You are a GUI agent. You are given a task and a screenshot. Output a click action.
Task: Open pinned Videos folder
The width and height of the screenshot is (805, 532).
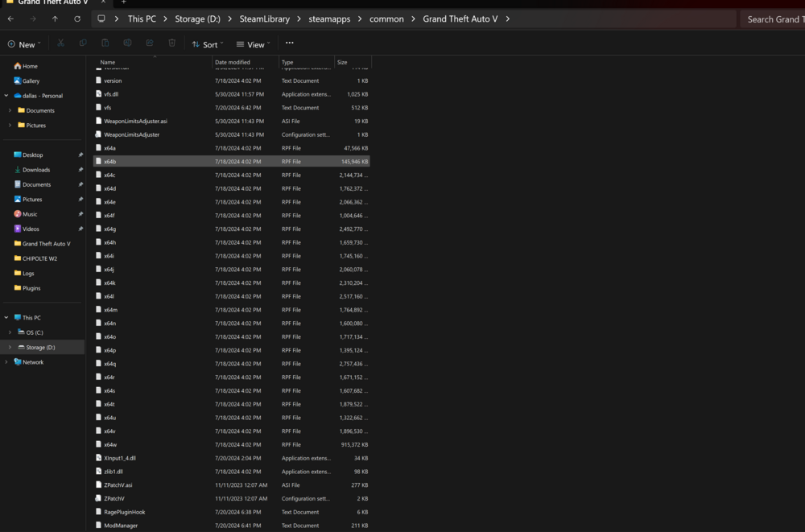click(x=27, y=229)
